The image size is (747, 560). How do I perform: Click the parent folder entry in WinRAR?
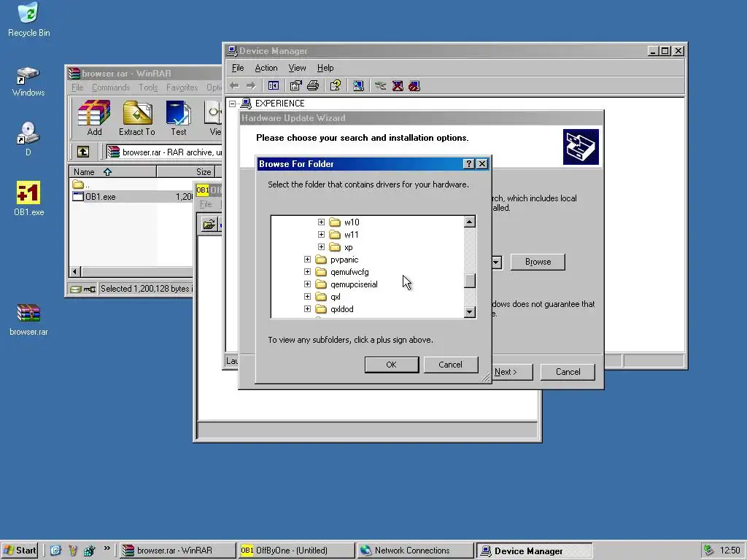tap(82, 184)
